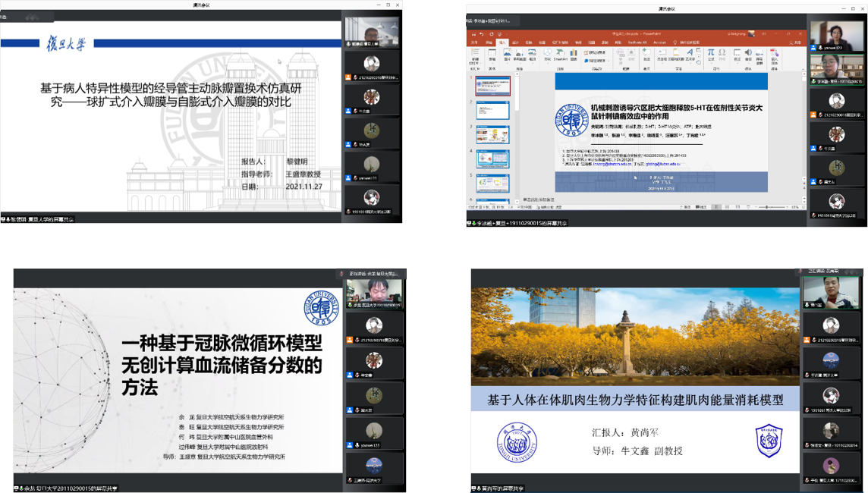
Task: Click the screen-sharing label under the coronary slide
Action: pyautogui.click(x=67, y=488)
